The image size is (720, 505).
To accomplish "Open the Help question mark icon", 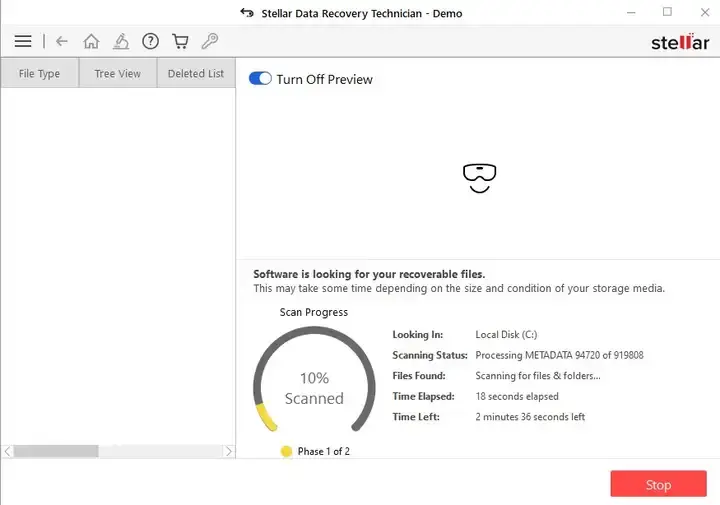I will click(150, 41).
